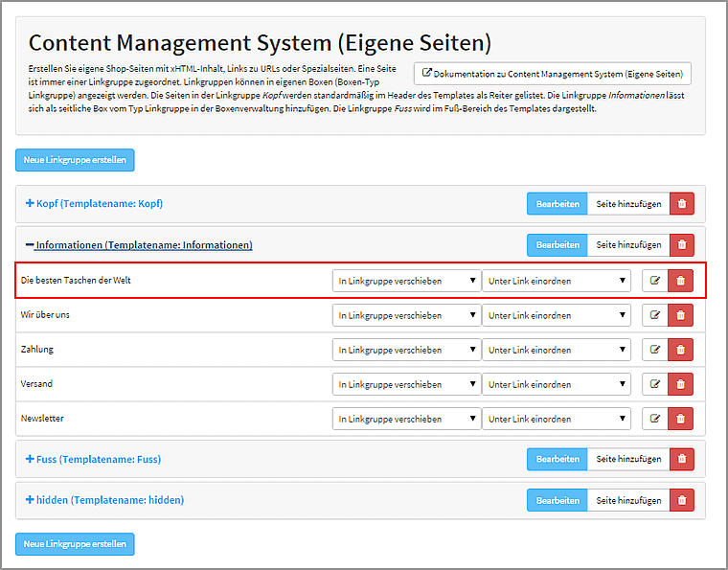Delete the Kopf link group

(x=681, y=203)
